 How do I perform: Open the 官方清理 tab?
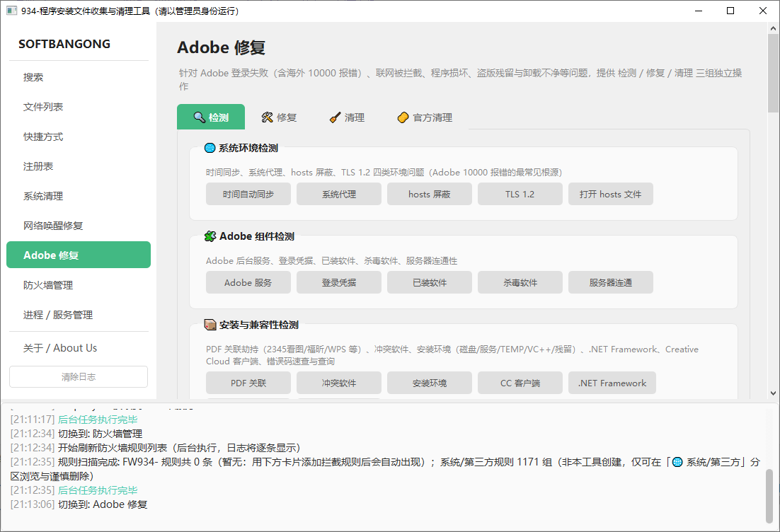[x=425, y=117]
